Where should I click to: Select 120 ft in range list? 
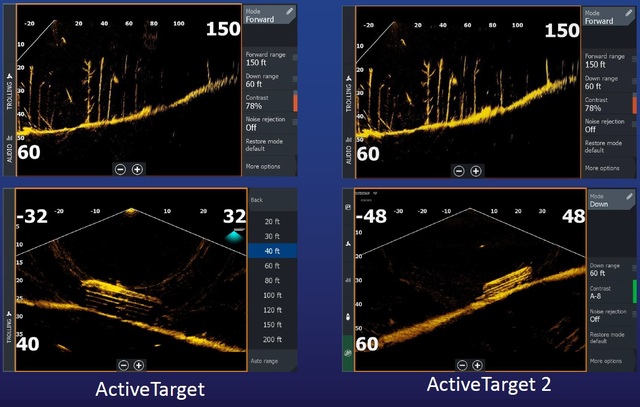(x=272, y=310)
